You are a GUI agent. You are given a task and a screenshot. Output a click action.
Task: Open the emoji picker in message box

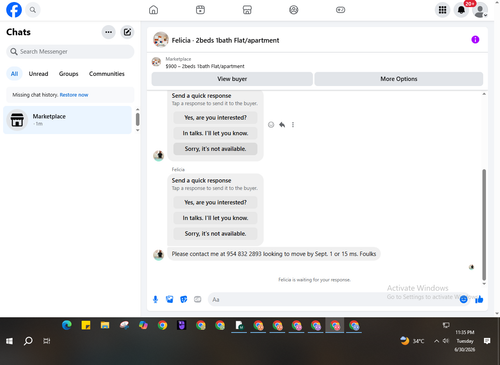(463, 299)
